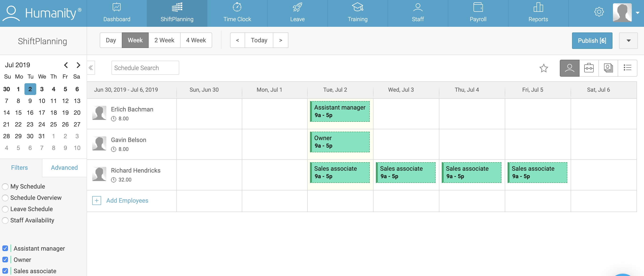Image resolution: width=644 pixels, height=276 pixels.
Task: Uncheck the Sales associate checkbox
Action: pyautogui.click(x=5, y=271)
